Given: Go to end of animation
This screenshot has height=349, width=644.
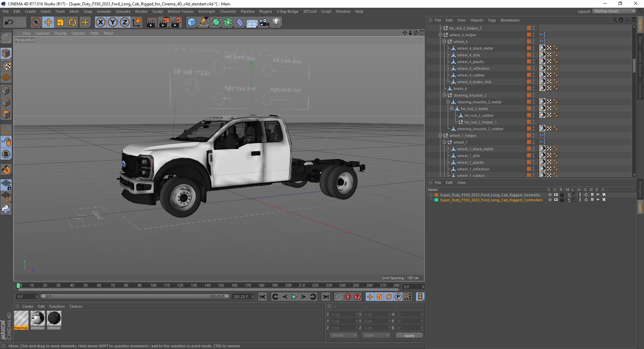Looking at the screenshot, I should [325, 297].
